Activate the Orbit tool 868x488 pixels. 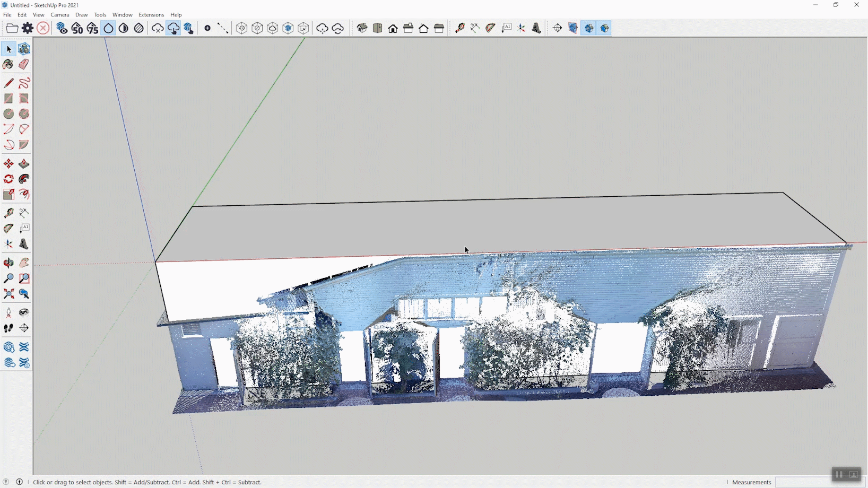coord(8,263)
